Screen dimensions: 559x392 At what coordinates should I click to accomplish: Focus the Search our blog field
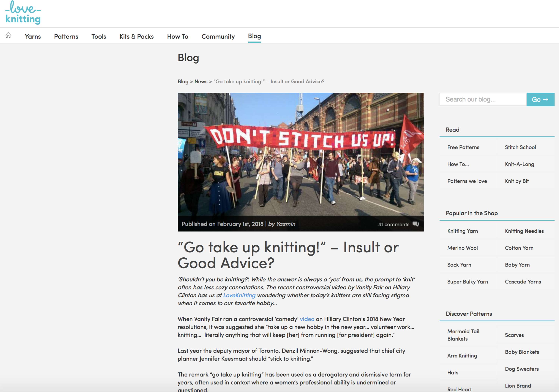(483, 99)
